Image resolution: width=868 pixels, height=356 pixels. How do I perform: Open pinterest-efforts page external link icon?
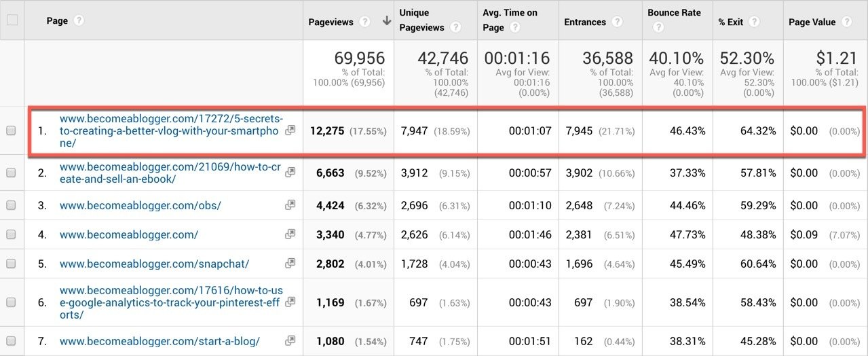[x=290, y=302]
